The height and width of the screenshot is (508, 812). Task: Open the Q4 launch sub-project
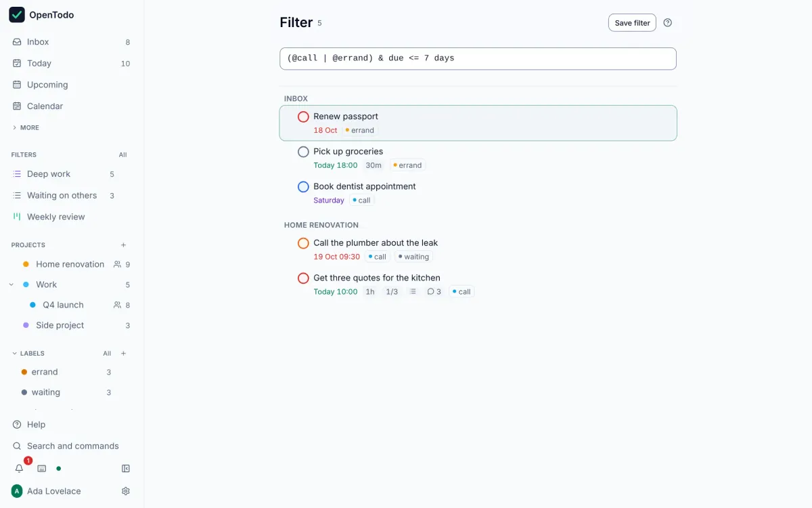point(63,305)
